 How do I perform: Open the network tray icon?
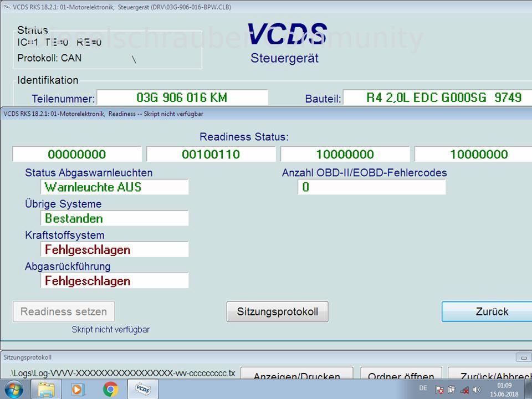tap(464, 390)
